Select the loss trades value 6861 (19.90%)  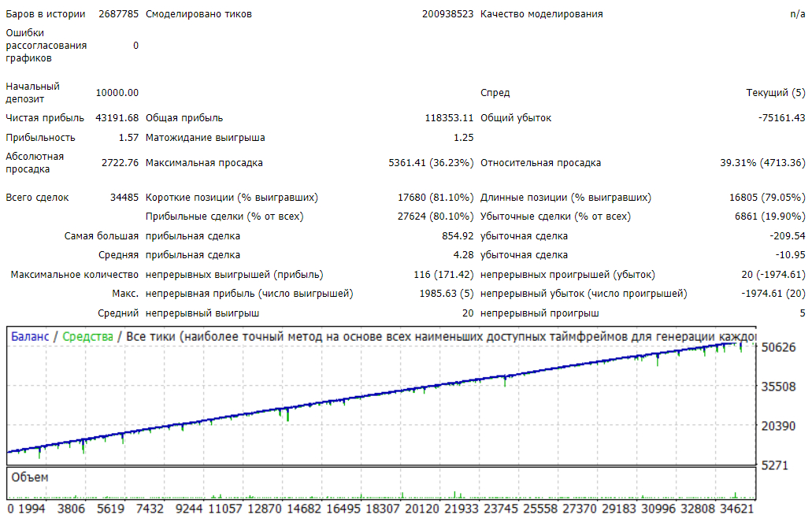tap(770, 217)
